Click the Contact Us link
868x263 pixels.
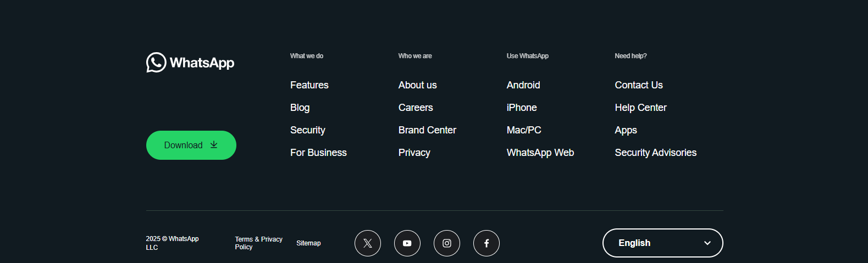(638, 85)
